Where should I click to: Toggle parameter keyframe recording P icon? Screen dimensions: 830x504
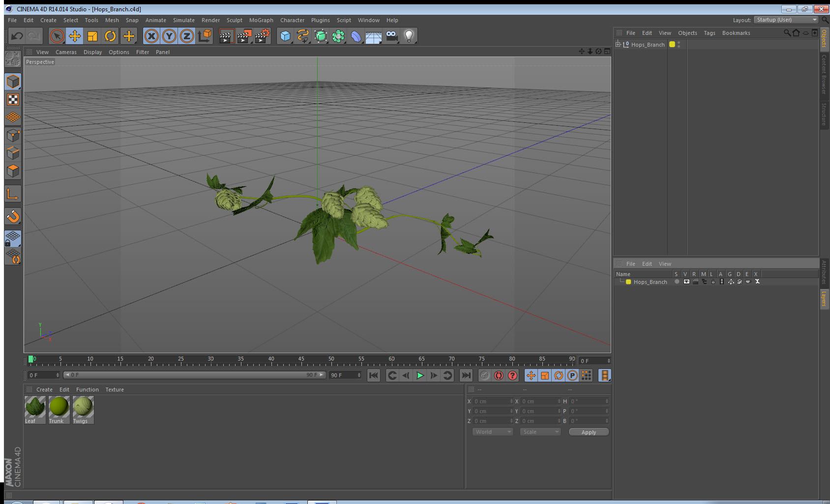(572, 375)
